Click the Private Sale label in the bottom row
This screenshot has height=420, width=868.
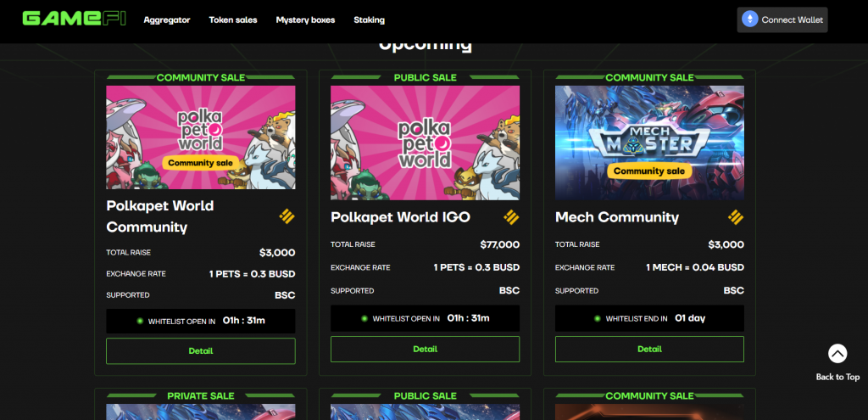pos(200,395)
